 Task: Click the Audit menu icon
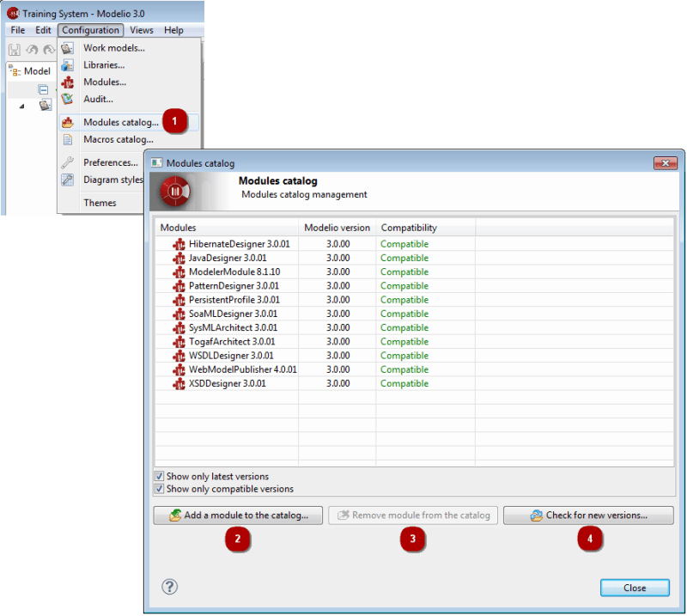click(68, 99)
